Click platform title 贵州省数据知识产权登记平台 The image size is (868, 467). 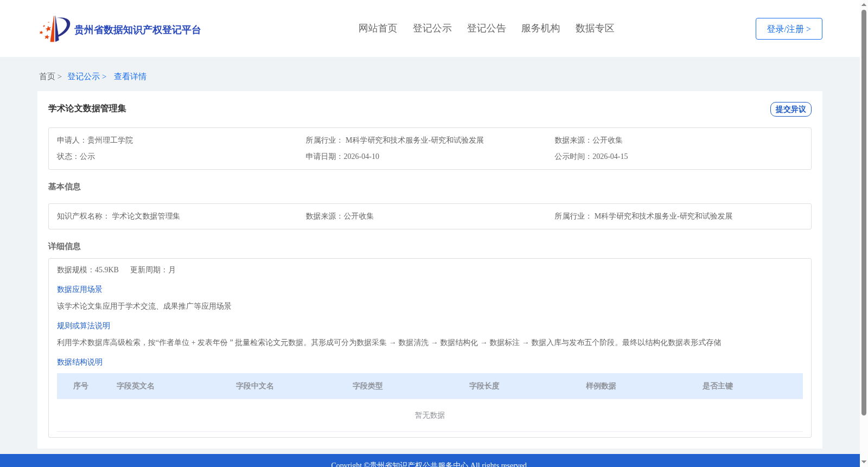(137, 30)
